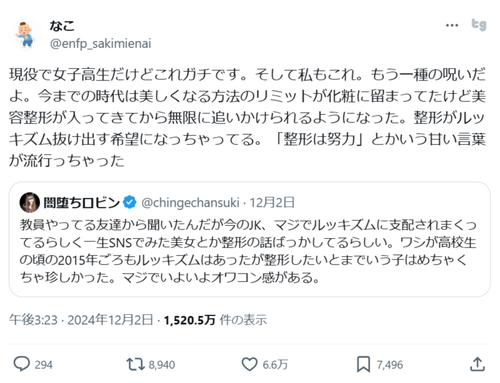The width and height of the screenshot is (500, 383).
Task: View the 1,520.5万 件の表示 view count
Action: (215, 320)
